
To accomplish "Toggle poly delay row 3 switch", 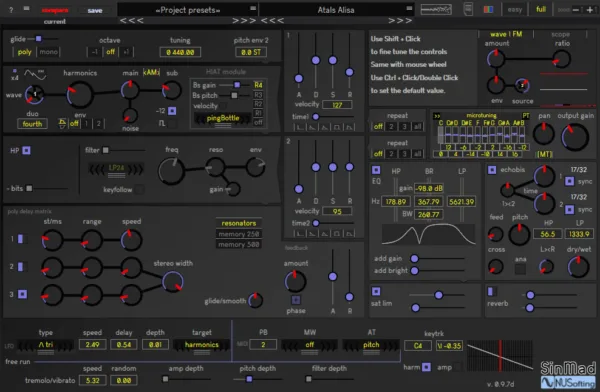I will 23,294.
